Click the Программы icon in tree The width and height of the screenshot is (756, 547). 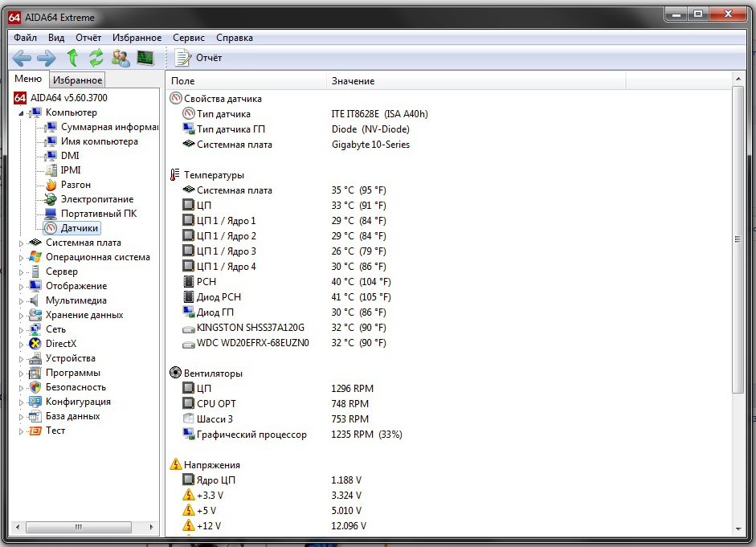[x=35, y=373]
